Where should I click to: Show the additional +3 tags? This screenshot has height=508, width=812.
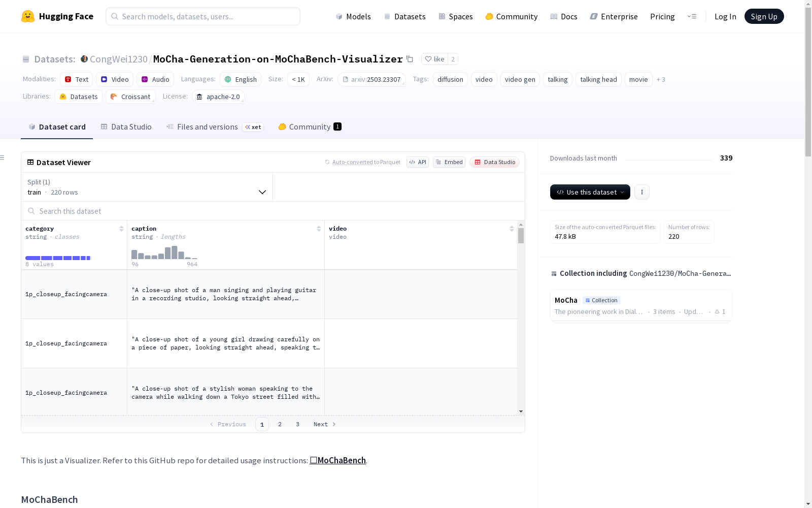click(661, 80)
